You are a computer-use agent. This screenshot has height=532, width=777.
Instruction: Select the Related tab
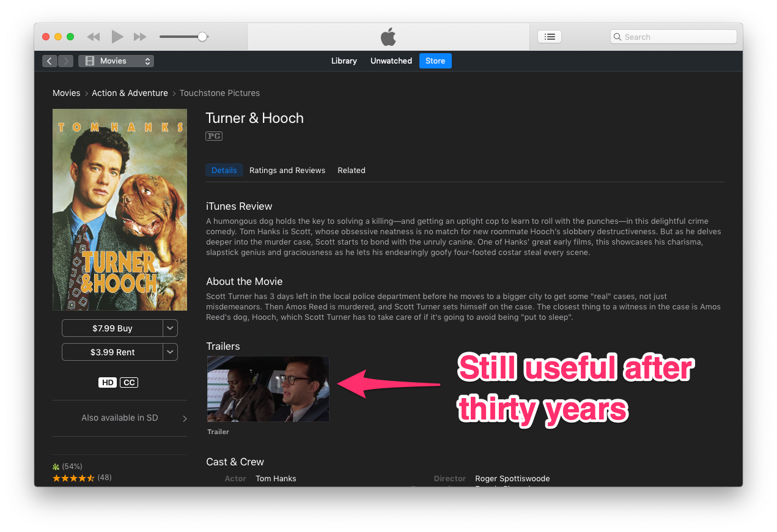tap(352, 171)
